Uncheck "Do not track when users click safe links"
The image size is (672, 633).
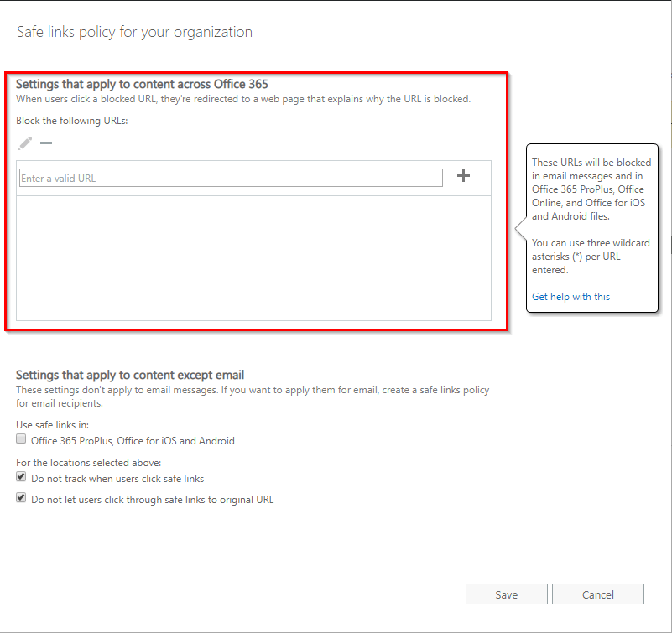pyautogui.click(x=19, y=475)
